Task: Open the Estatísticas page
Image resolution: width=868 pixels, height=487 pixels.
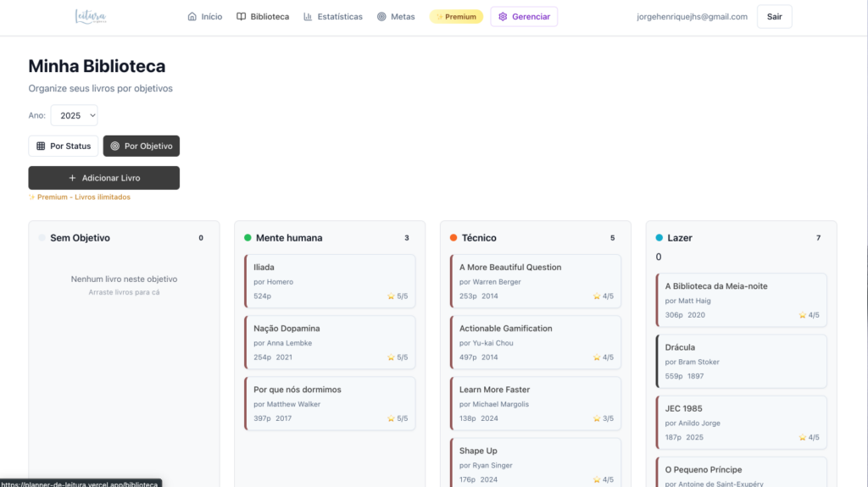Action: coord(333,17)
